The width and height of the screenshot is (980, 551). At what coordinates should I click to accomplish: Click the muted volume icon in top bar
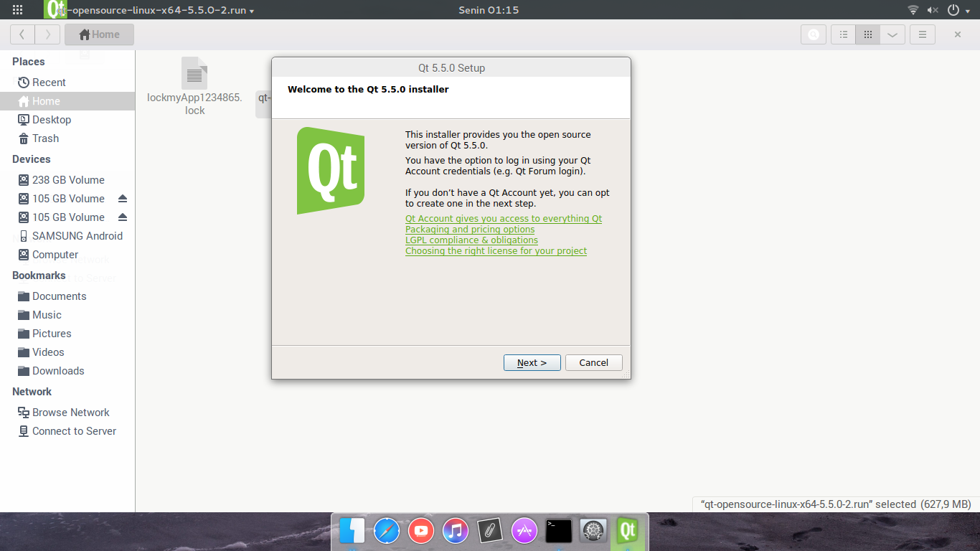[933, 10]
